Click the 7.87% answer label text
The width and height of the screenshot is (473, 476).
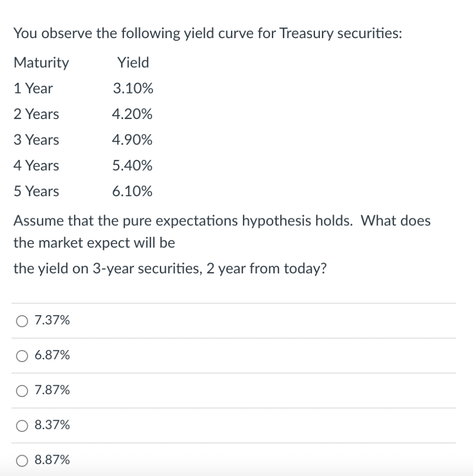(52, 390)
